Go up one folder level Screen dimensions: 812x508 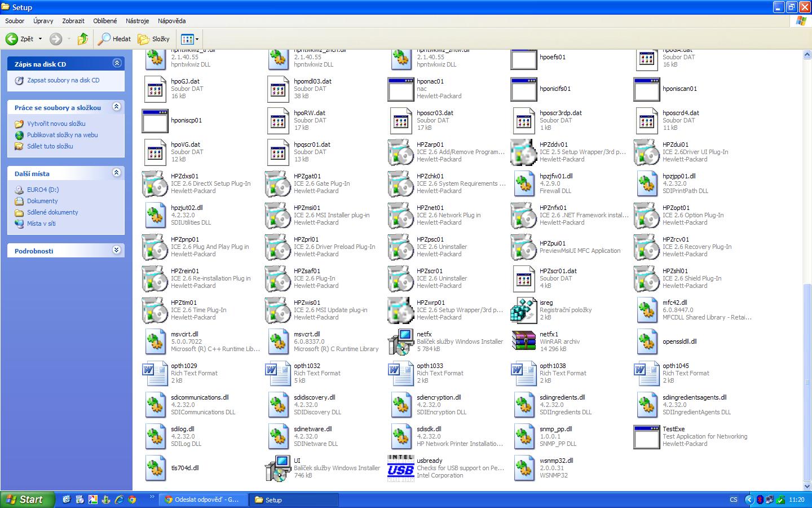(x=83, y=39)
